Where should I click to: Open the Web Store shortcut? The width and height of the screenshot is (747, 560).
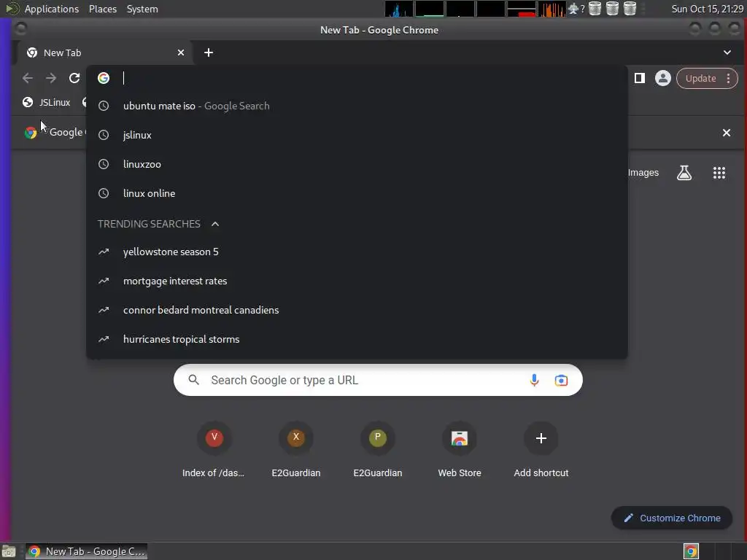460,449
